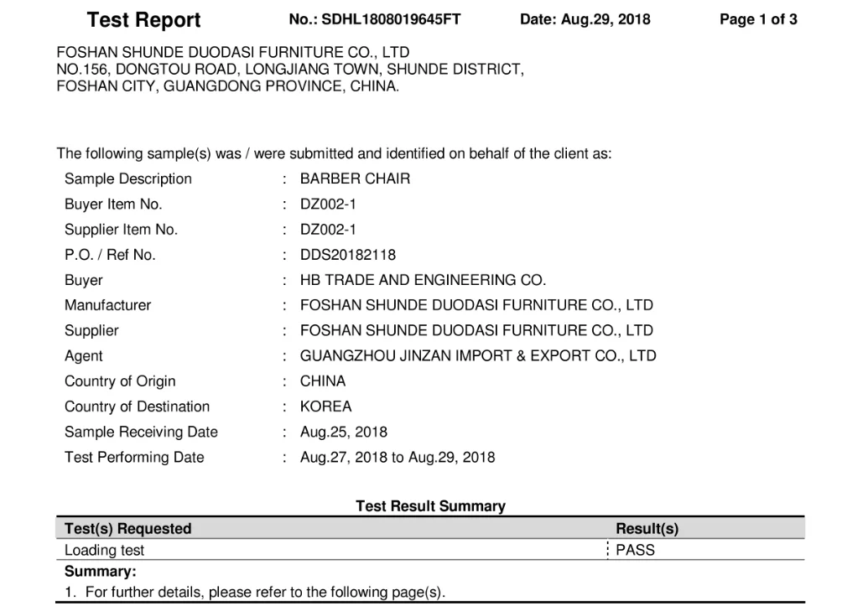The height and width of the screenshot is (606, 868).
Task: Click the "Test Report" title heading
Action: tap(143, 20)
